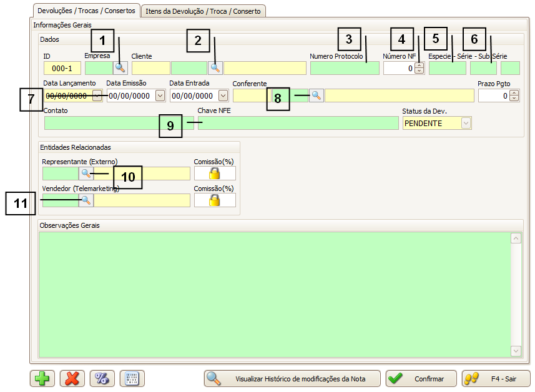Click the green plus add button

(42, 379)
